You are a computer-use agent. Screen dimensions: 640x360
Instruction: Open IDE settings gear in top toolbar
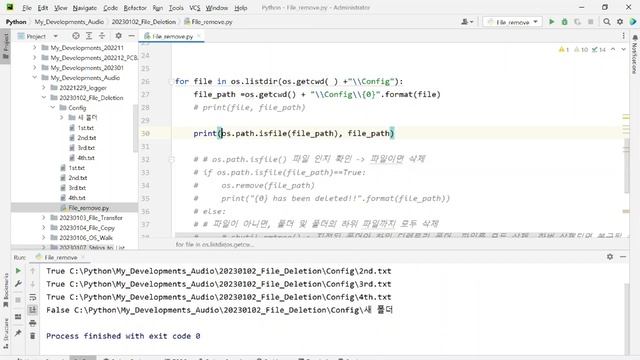[620, 22]
